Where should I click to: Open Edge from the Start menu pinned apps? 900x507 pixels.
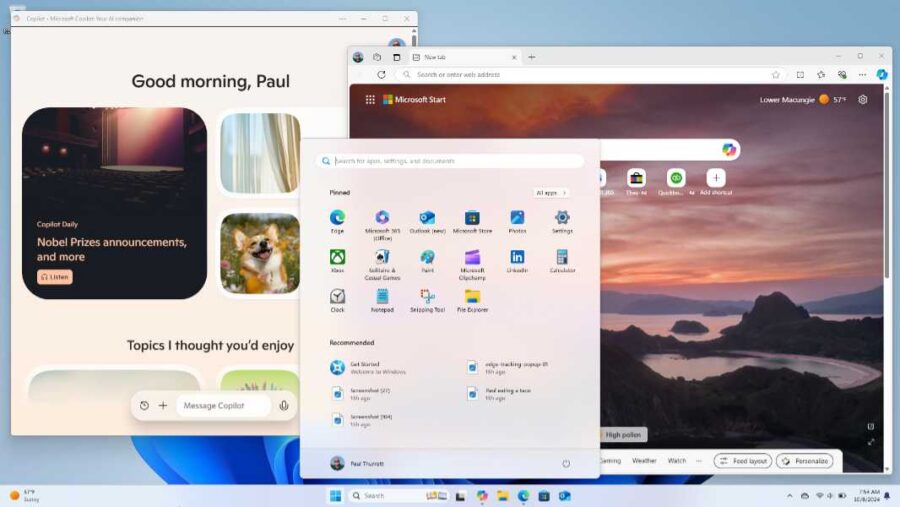coord(338,221)
